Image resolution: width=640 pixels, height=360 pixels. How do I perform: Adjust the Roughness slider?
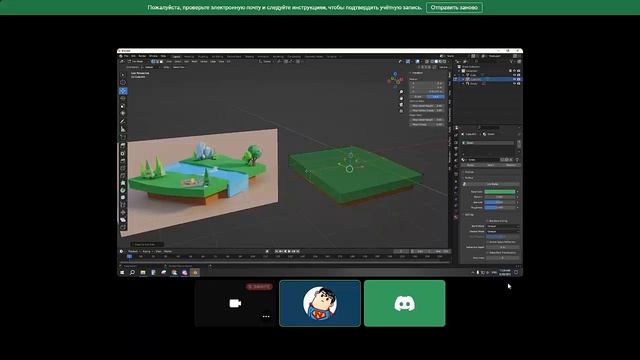pyautogui.click(x=500, y=207)
